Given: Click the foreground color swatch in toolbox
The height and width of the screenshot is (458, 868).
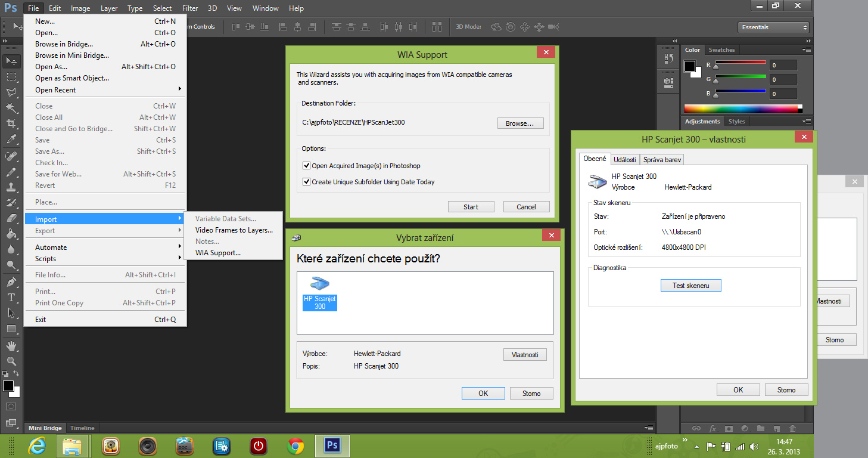Looking at the screenshot, I should click(8, 386).
